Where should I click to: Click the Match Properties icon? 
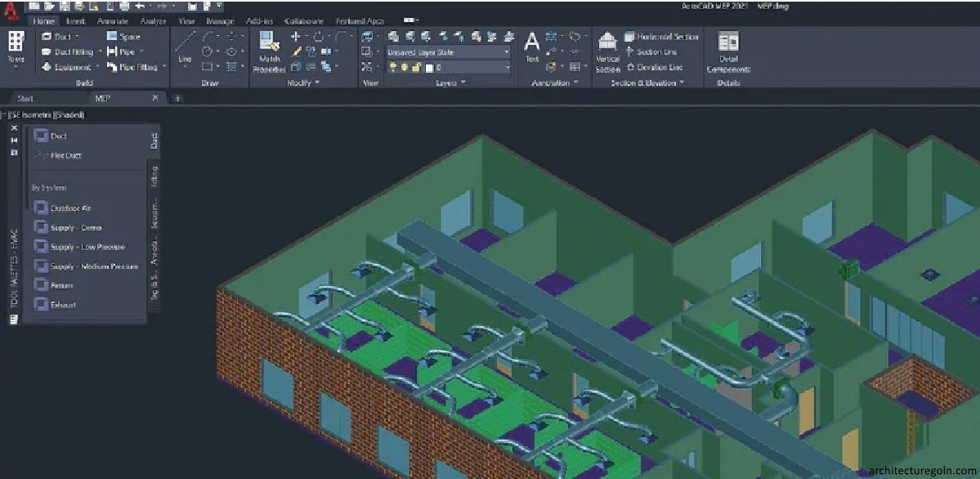click(268, 52)
